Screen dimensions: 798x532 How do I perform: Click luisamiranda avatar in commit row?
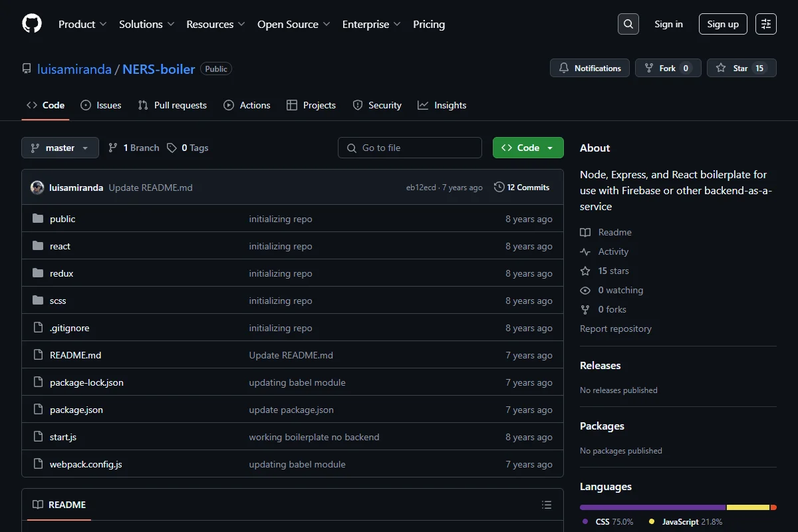click(x=37, y=188)
